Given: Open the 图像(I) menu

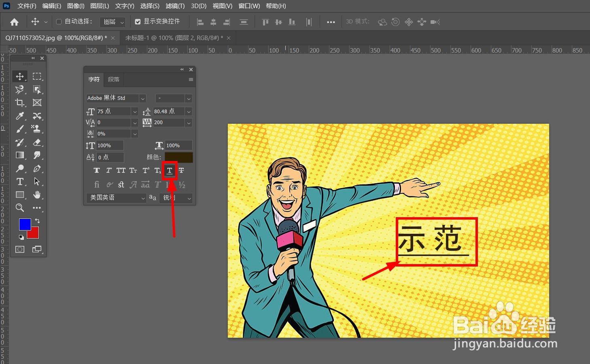Looking at the screenshot, I should click(x=76, y=6).
